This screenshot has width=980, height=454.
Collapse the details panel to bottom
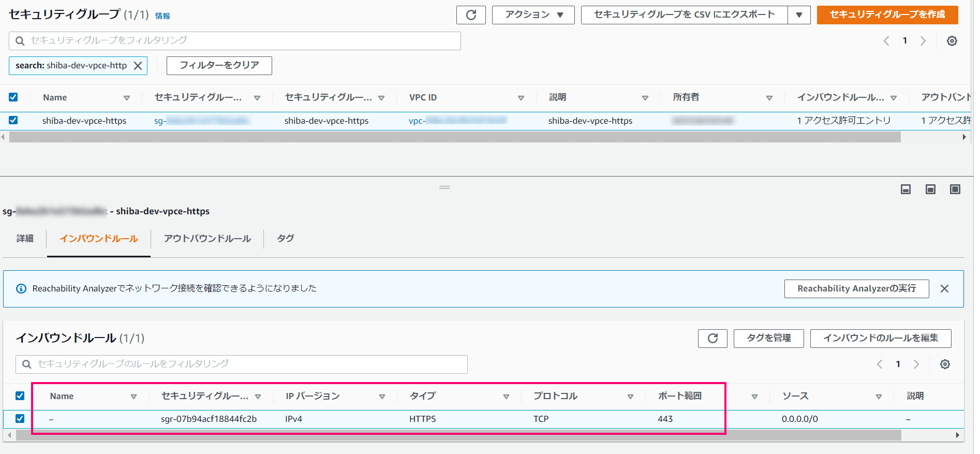point(905,189)
